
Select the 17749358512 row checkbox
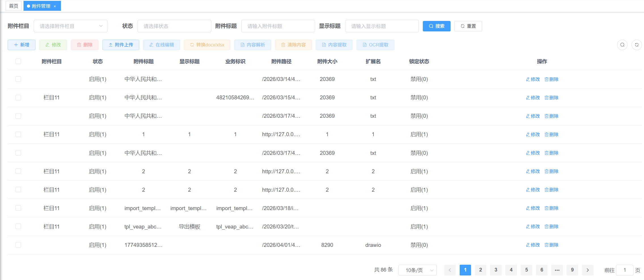coord(18,245)
